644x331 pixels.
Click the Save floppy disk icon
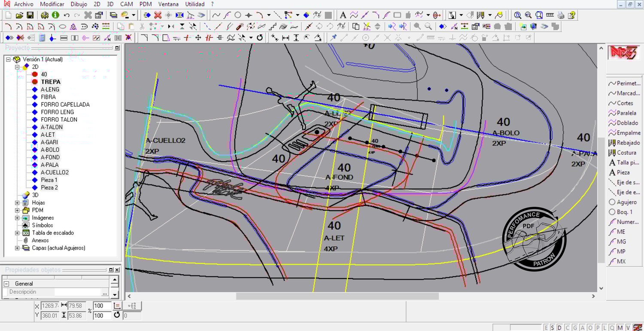(30, 15)
